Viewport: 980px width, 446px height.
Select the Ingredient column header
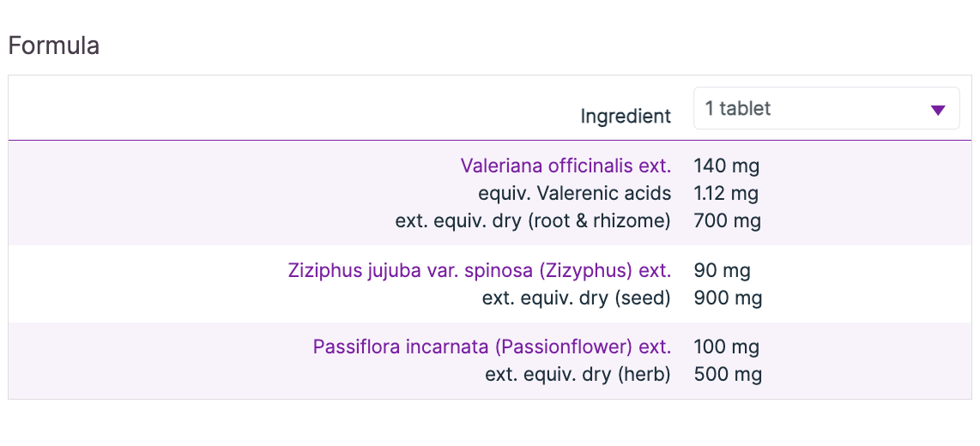tap(626, 116)
